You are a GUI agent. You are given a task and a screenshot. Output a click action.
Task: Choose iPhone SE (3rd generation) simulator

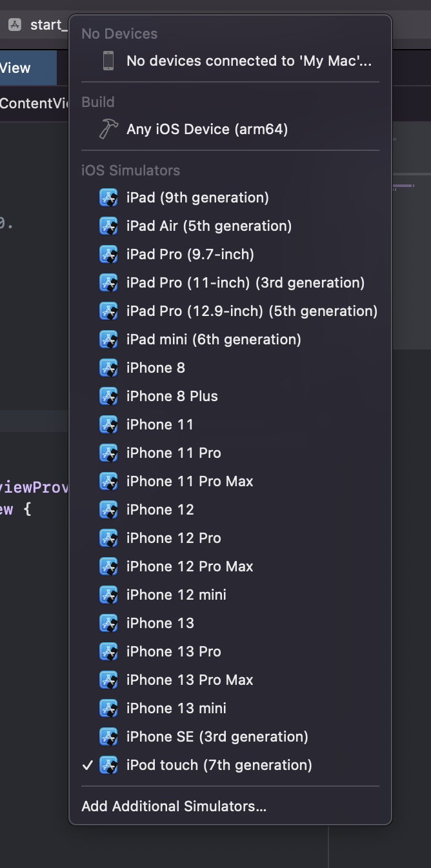click(x=217, y=736)
